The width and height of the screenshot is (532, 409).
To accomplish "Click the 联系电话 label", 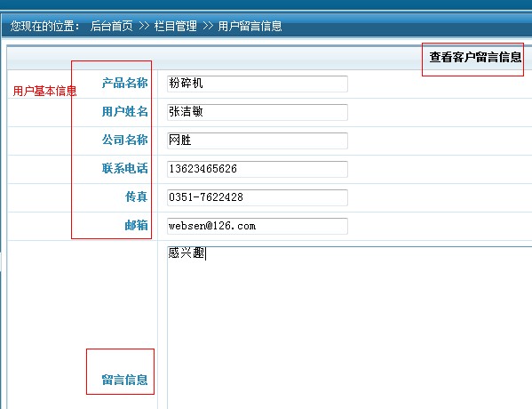I will [x=125, y=168].
